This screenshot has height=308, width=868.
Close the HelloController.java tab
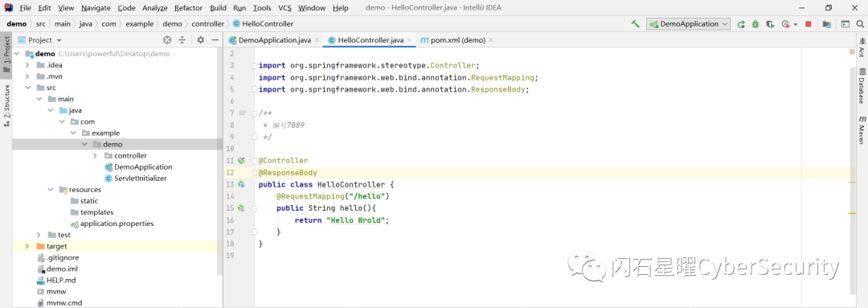tap(409, 40)
